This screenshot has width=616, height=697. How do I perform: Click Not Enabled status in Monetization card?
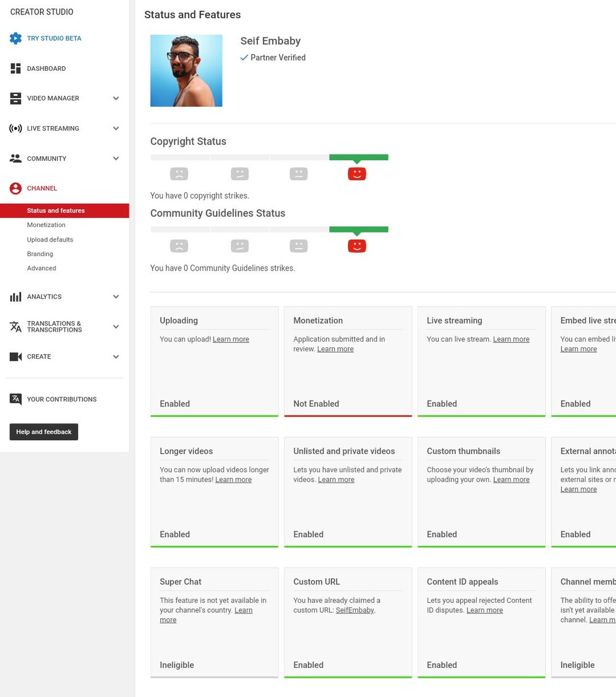point(316,404)
